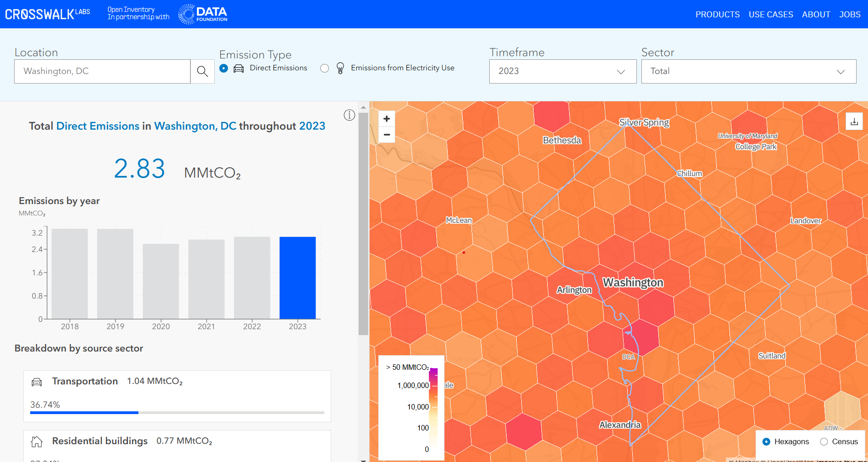The height and width of the screenshot is (462, 868).
Task: Click the Transportation 36.74% progress bar
Action: pyautogui.click(x=177, y=412)
